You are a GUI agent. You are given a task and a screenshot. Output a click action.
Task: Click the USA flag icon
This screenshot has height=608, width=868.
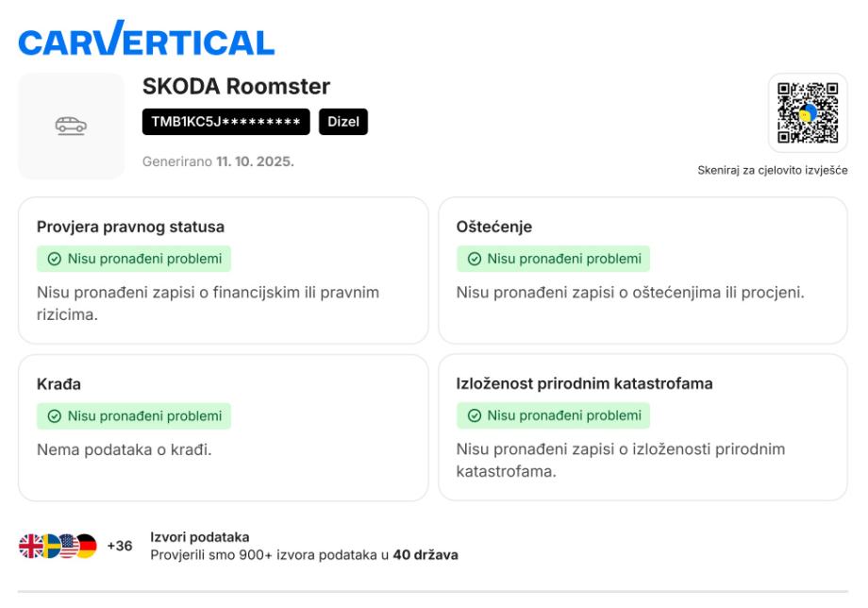[68, 546]
